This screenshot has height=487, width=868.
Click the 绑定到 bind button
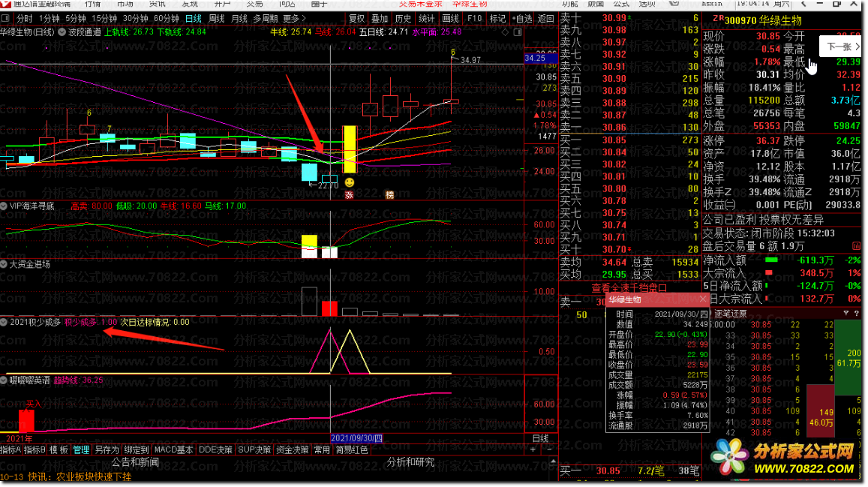[x=137, y=450]
